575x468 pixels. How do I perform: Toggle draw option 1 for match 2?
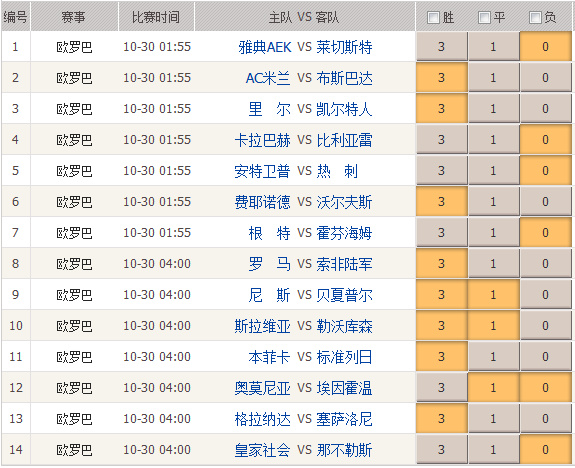[494, 77]
